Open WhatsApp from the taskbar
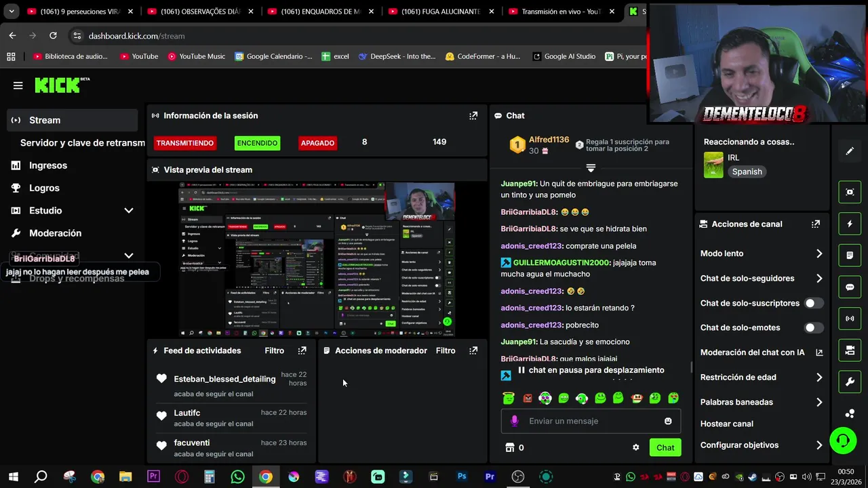 click(237, 476)
